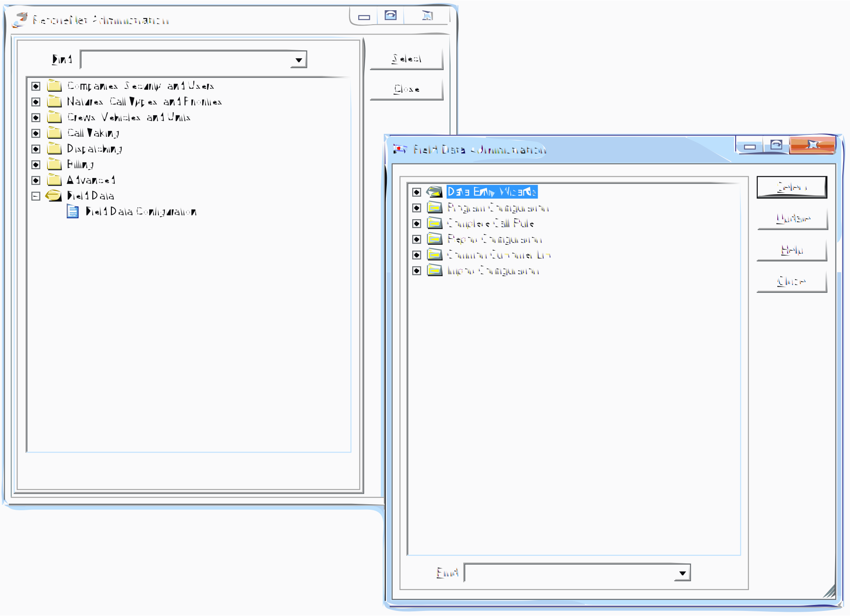Select the Advanced tree item
Viewport: 850px width, 616px height.
[x=91, y=180]
